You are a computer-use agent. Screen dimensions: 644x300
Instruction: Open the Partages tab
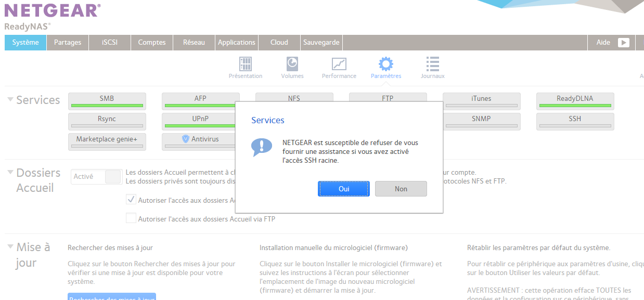tap(68, 43)
